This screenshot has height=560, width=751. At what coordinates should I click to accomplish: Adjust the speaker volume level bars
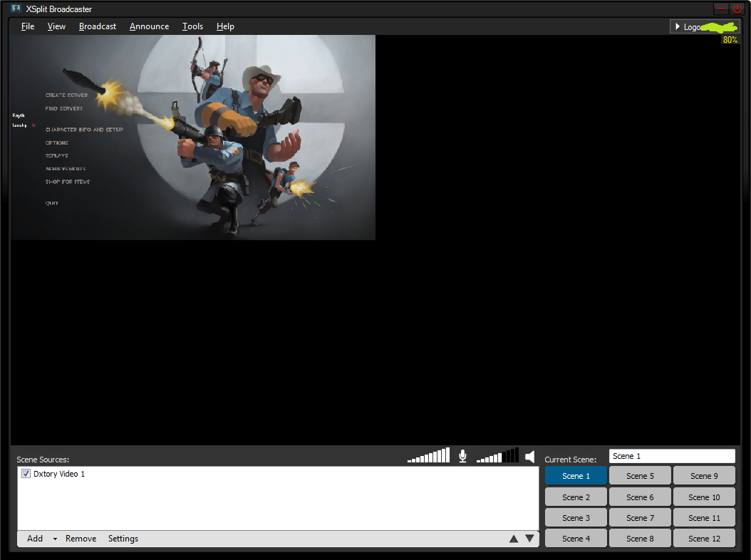497,456
